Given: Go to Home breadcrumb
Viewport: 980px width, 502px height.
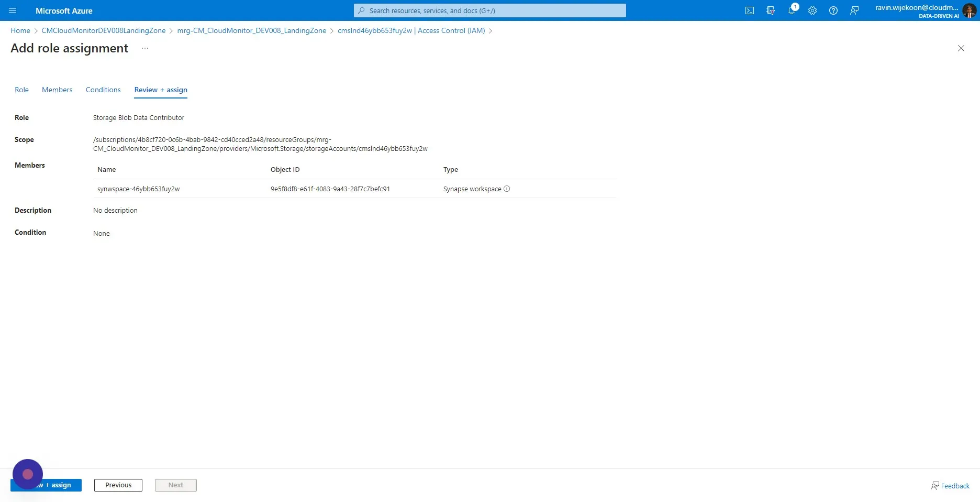Looking at the screenshot, I should point(20,30).
